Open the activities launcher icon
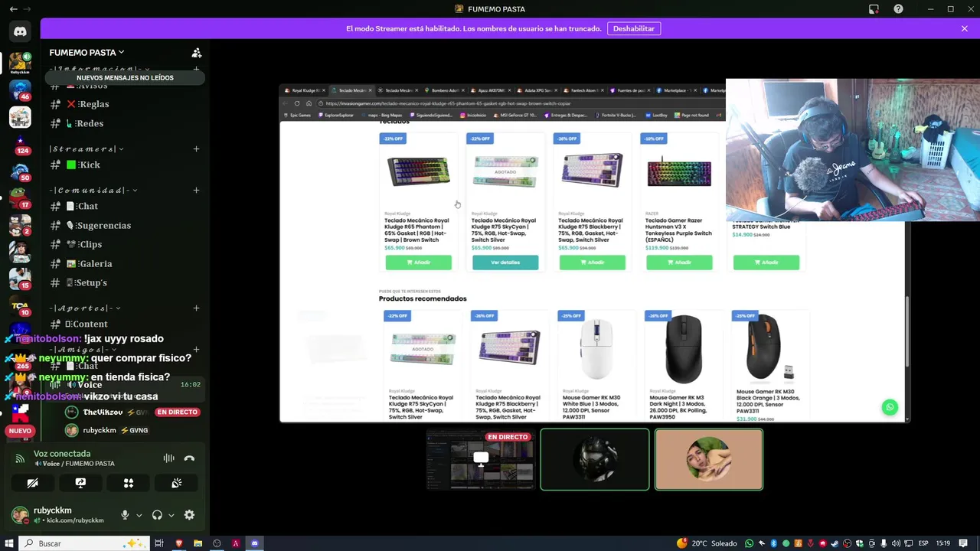Screen dimensions: 980x551 point(129,483)
